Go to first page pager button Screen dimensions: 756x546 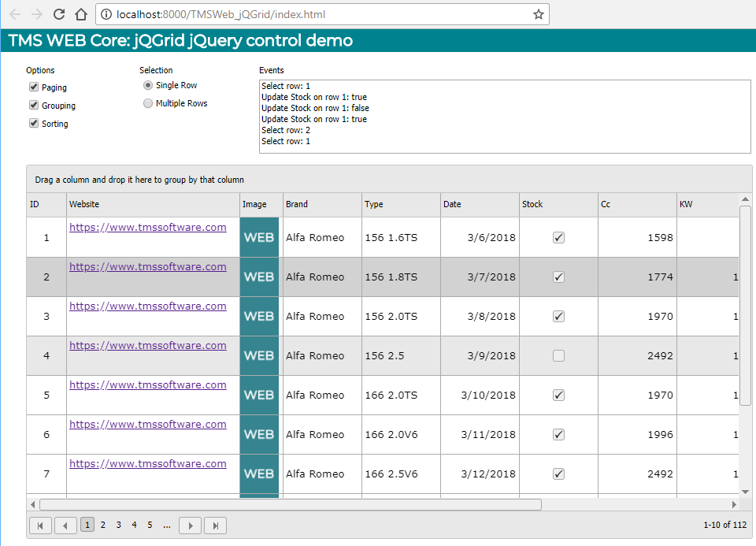40,526
